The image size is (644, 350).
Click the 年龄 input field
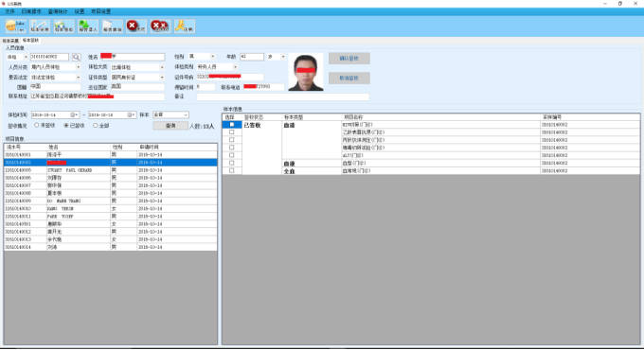click(252, 57)
